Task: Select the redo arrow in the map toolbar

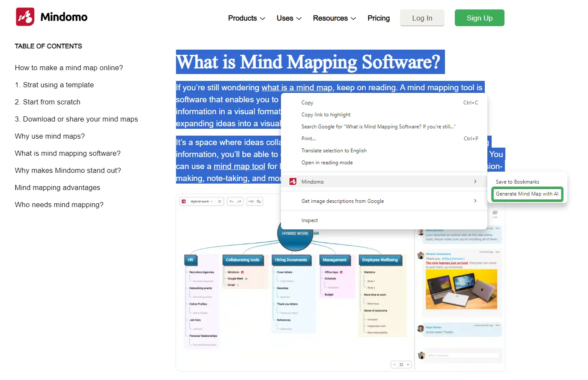Action: click(239, 201)
